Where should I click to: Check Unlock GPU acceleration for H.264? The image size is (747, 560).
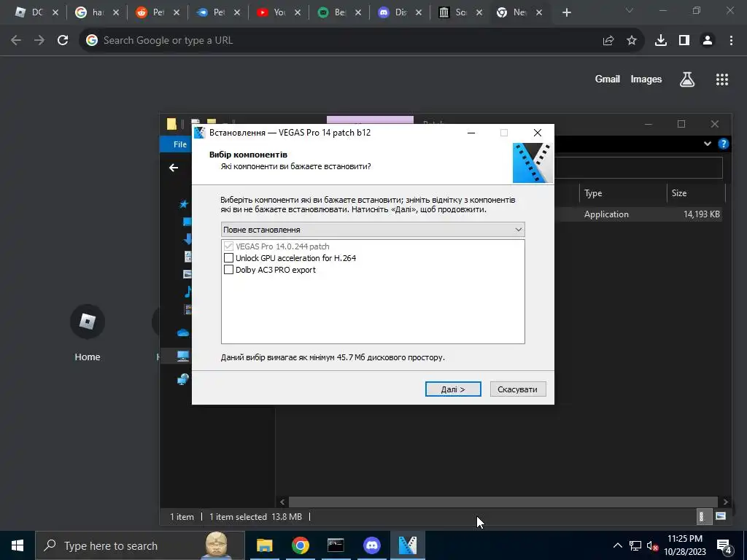pyautogui.click(x=228, y=258)
